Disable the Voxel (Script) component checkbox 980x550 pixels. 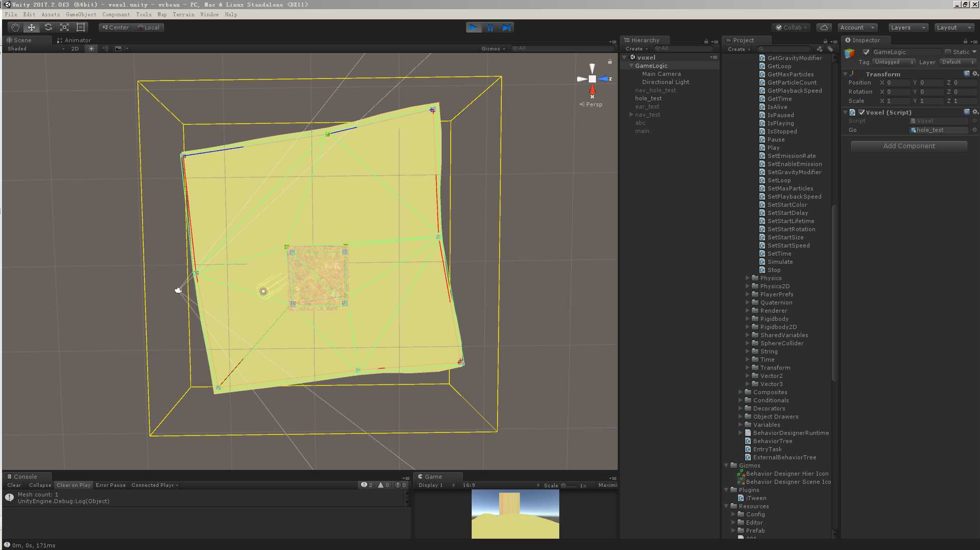[862, 113]
